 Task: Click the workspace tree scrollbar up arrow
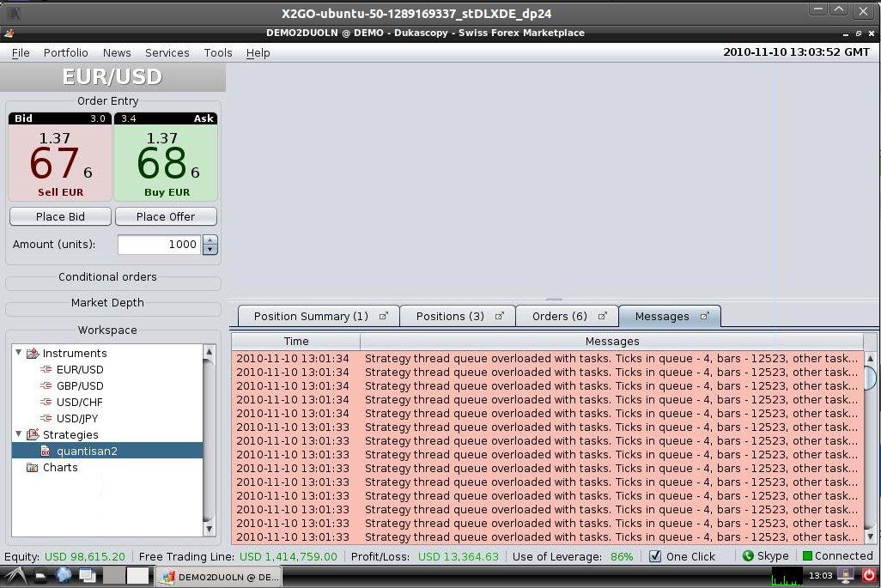(209, 352)
